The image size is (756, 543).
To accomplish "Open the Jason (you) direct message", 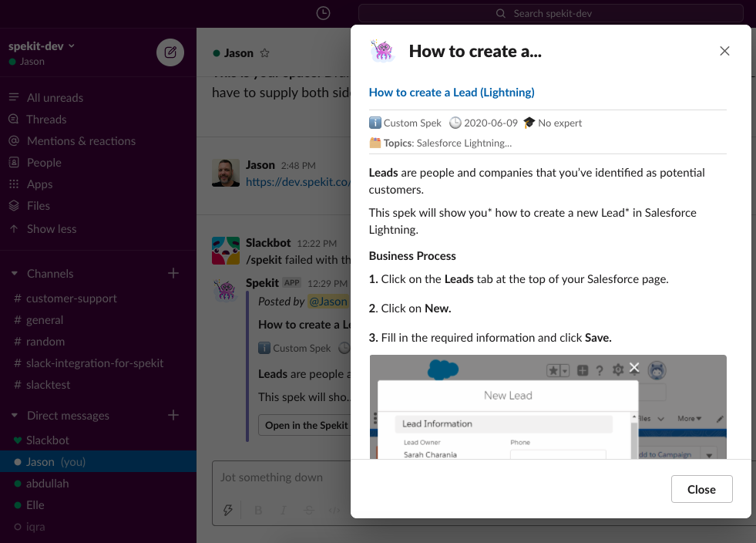I will pos(98,462).
